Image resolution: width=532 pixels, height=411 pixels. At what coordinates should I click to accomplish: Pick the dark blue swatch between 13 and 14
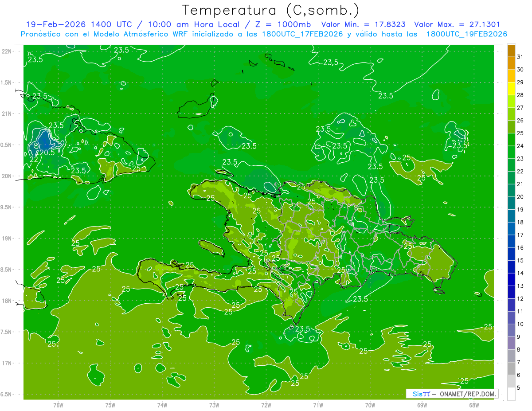click(x=511, y=280)
